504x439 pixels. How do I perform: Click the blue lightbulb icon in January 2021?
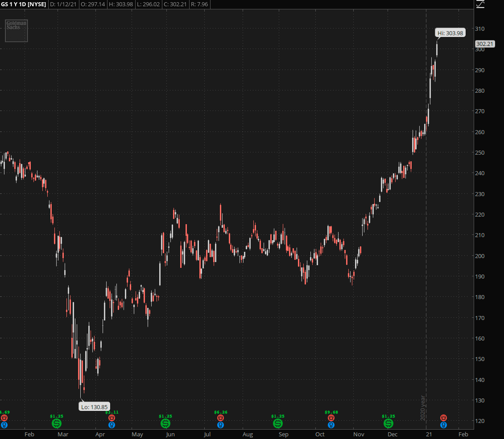tap(443, 425)
